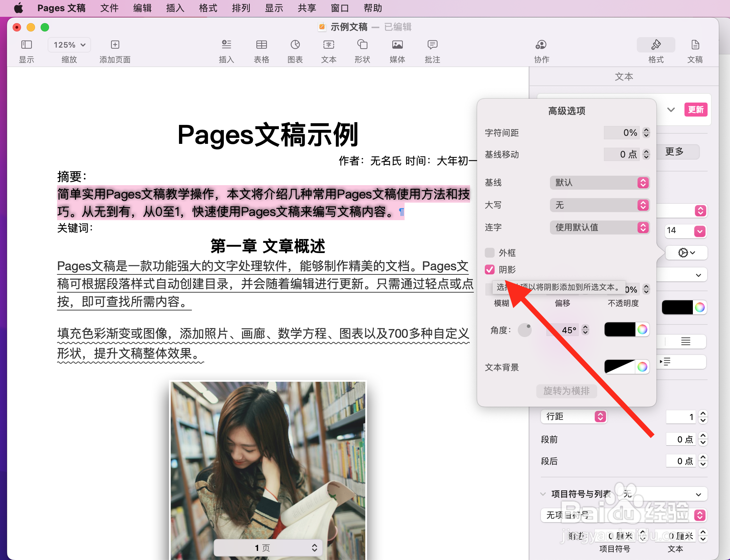
Task: Insert a table via 表格 icon
Action: pyautogui.click(x=261, y=45)
